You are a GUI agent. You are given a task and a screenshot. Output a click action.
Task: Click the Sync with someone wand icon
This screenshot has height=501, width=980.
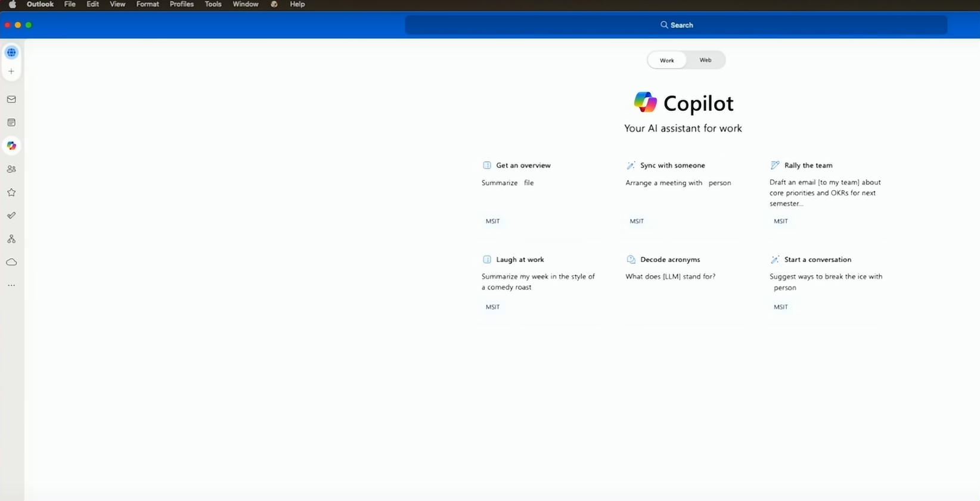(631, 165)
